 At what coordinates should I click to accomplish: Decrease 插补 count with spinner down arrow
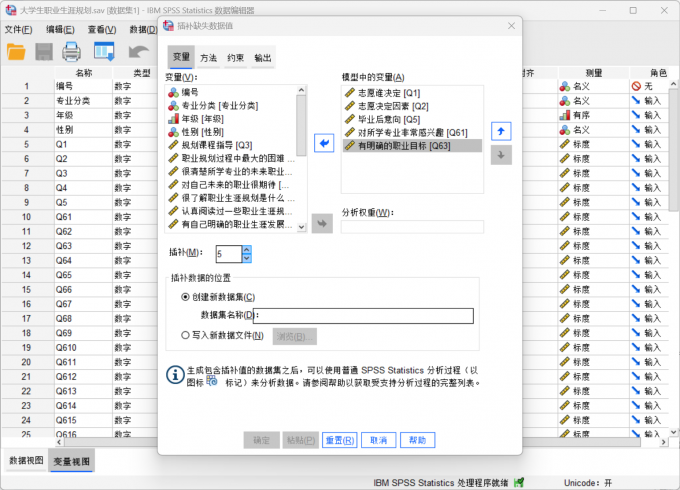(x=247, y=258)
